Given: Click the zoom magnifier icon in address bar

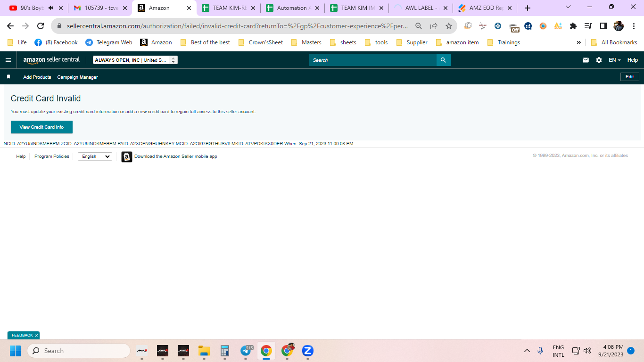Looking at the screenshot, I should [419, 26].
